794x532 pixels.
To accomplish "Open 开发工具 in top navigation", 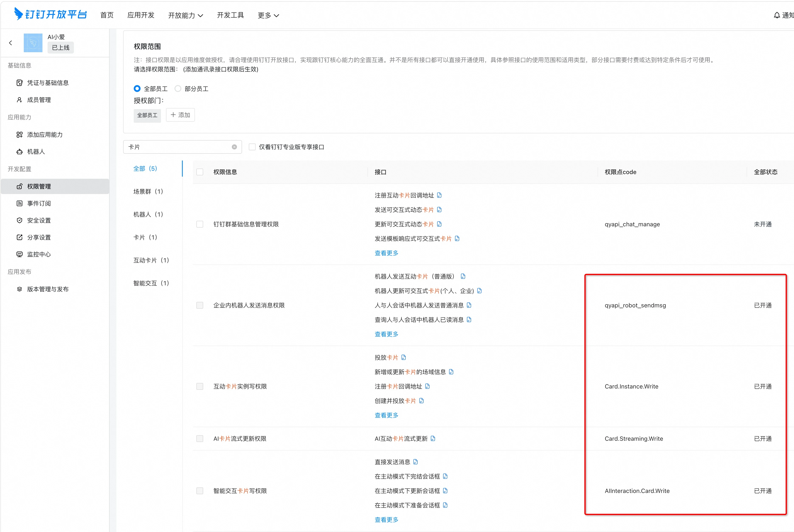I will tap(230, 15).
